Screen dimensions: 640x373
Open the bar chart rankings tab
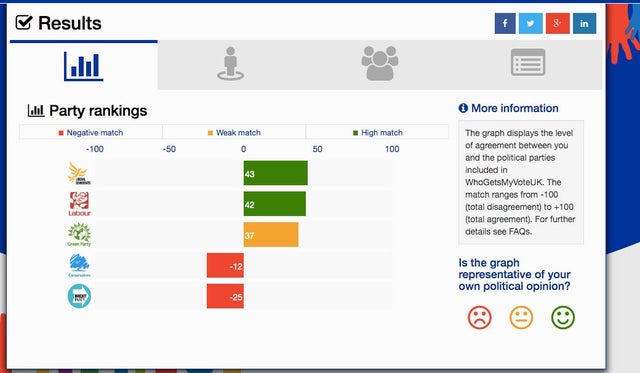point(84,65)
